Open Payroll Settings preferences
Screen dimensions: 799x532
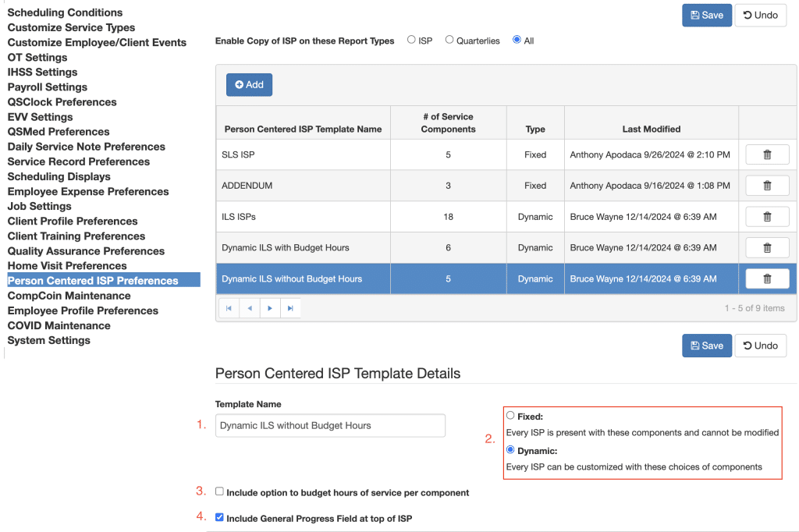click(x=47, y=87)
